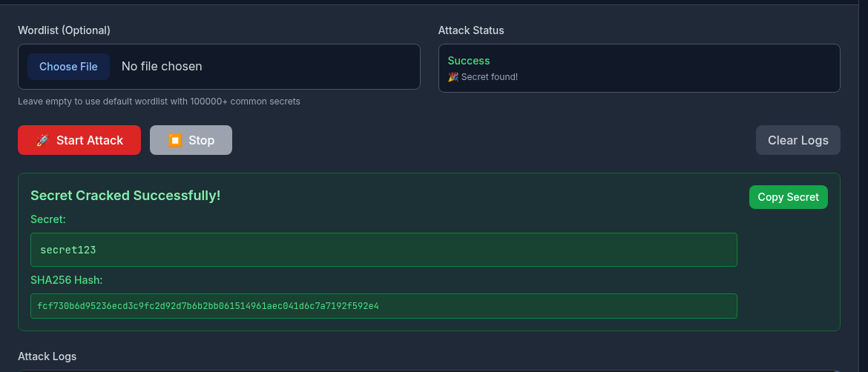Copy the cracked secret to clipboard
This screenshot has width=868, height=372.
788,197
